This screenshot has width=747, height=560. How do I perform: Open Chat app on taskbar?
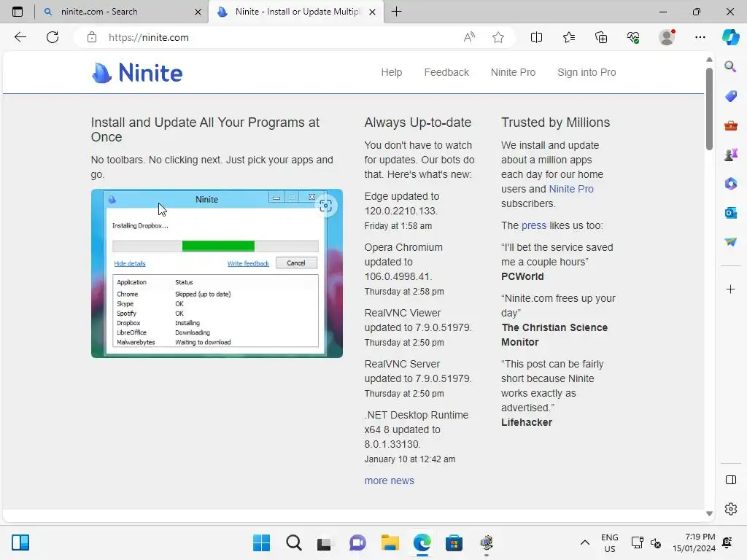[x=357, y=542]
